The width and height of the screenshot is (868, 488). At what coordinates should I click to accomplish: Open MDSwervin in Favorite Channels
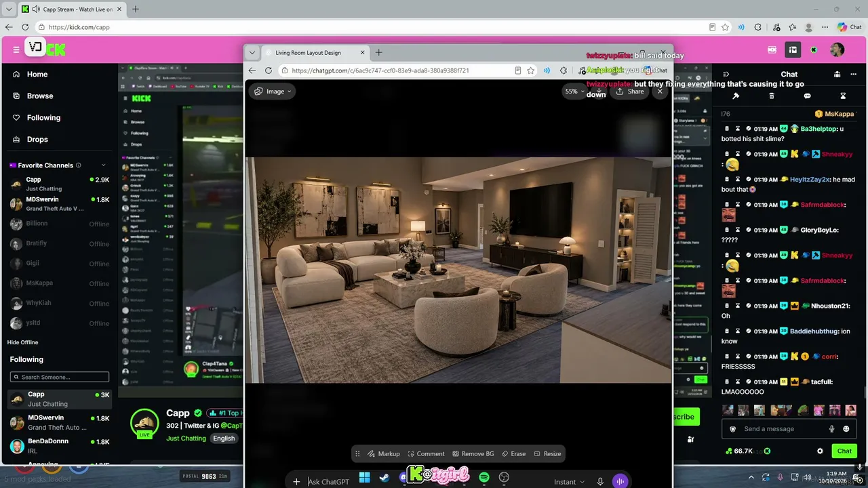pyautogui.click(x=59, y=204)
